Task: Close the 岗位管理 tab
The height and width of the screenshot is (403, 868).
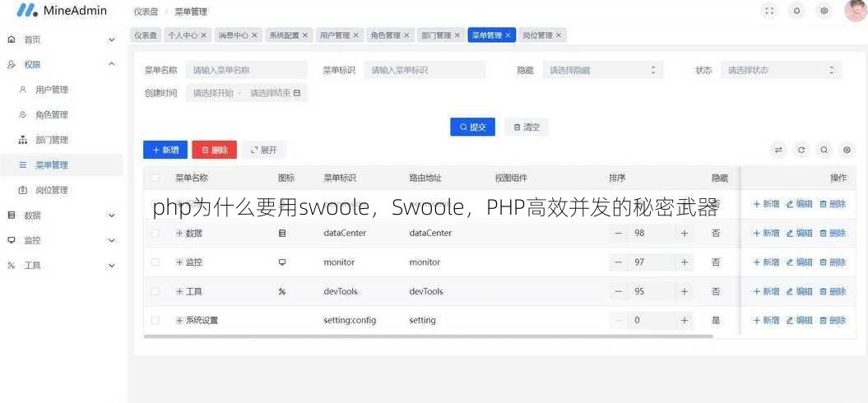Action: (x=559, y=35)
